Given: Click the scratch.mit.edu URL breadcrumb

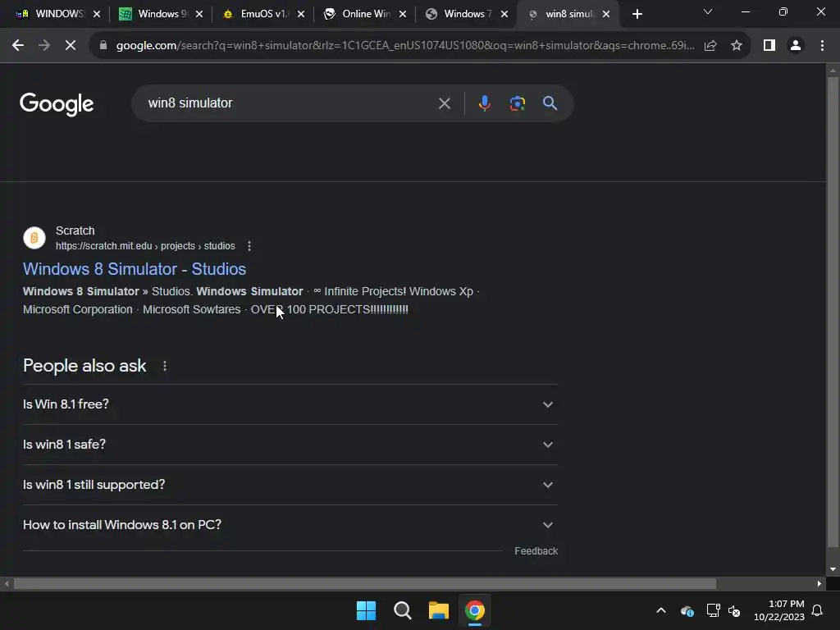Looking at the screenshot, I should point(145,246).
